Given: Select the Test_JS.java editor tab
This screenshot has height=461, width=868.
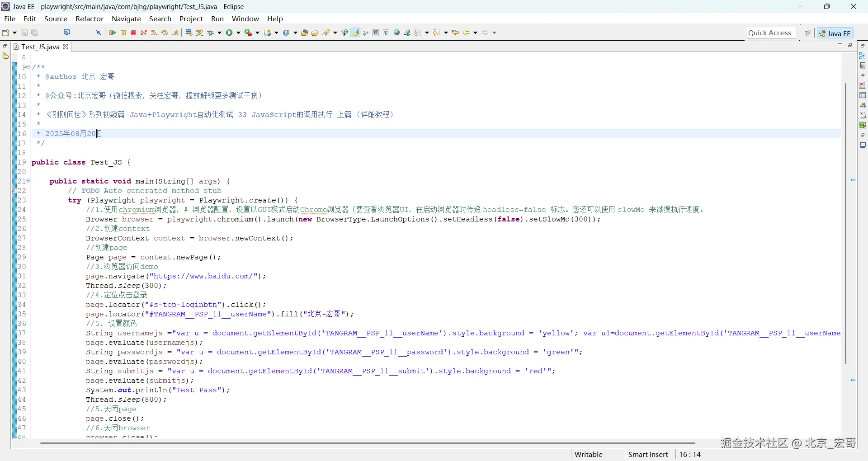Looking at the screenshot, I should click(x=40, y=47).
